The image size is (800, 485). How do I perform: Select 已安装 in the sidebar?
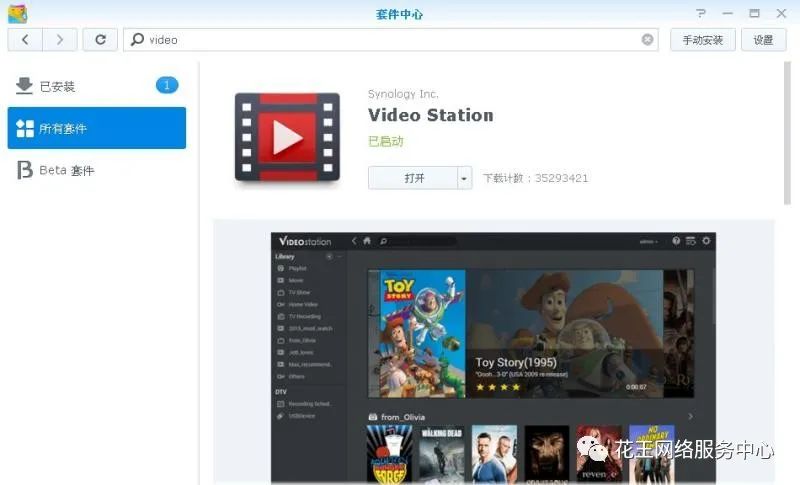[96, 86]
